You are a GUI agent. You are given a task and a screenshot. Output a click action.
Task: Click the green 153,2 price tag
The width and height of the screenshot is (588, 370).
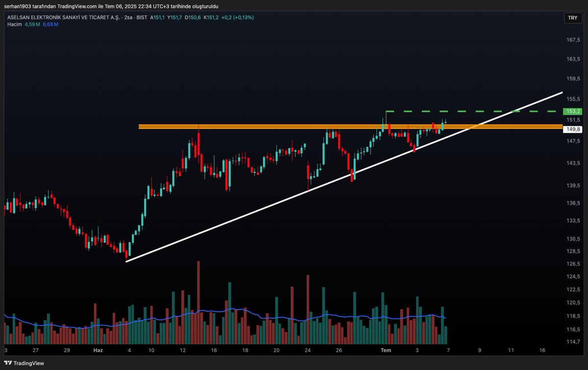tap(572, 112)
